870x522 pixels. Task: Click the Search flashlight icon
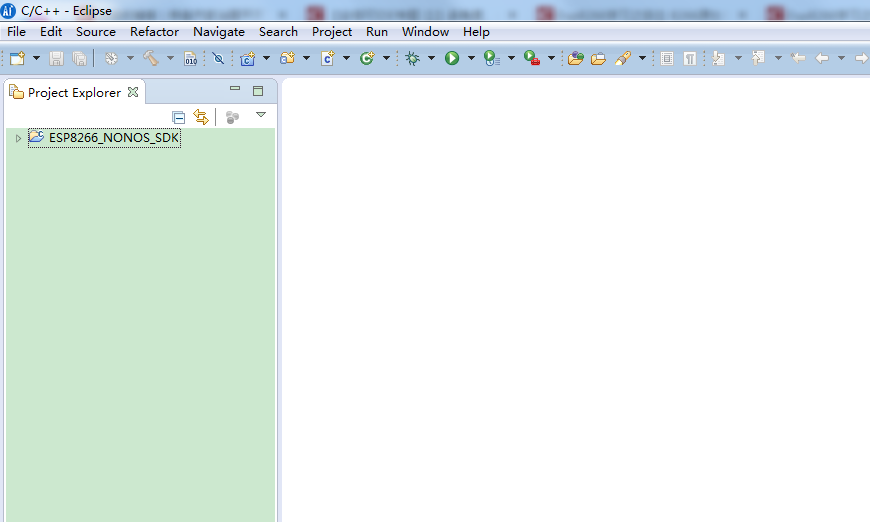click(623, 58)
